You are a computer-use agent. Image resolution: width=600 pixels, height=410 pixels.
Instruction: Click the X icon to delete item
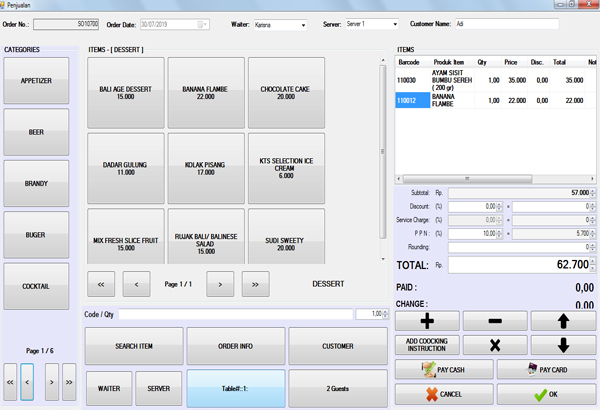pyautogui.click(x=494, y=345)
